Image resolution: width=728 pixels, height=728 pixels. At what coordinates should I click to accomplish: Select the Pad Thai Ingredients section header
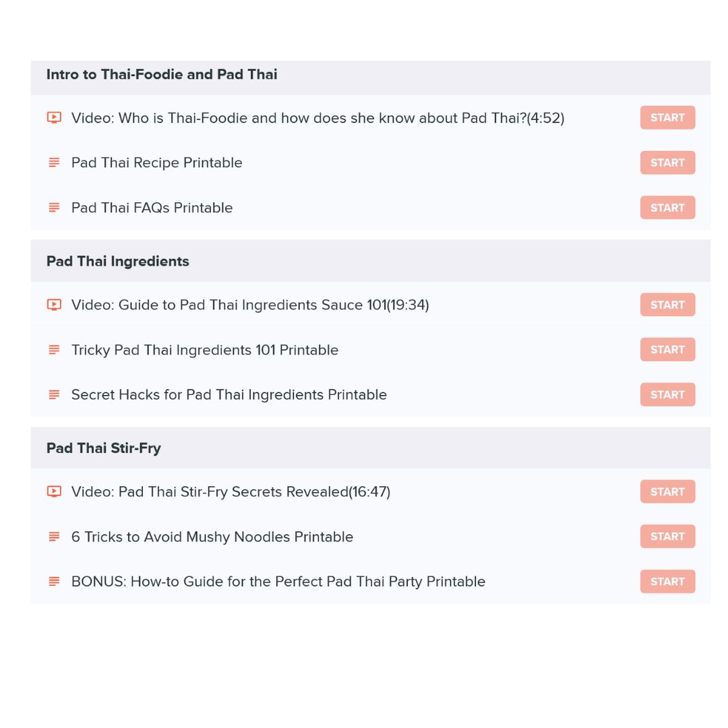tap(371, 261)
